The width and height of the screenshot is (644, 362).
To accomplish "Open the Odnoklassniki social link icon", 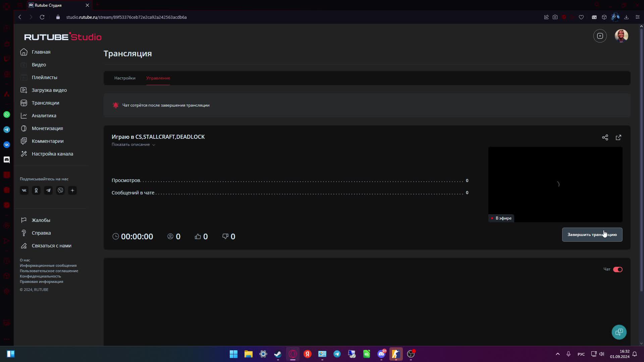I will click(x=36, y=190).
